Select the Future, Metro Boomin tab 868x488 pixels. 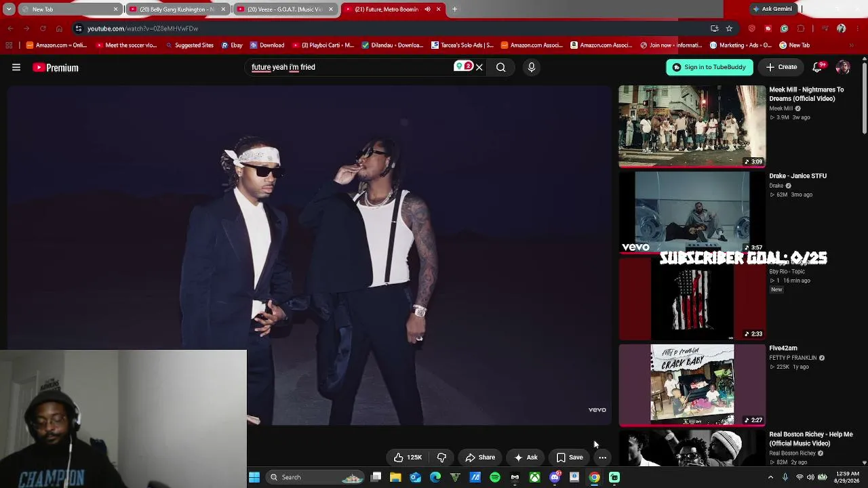point(393,9)
